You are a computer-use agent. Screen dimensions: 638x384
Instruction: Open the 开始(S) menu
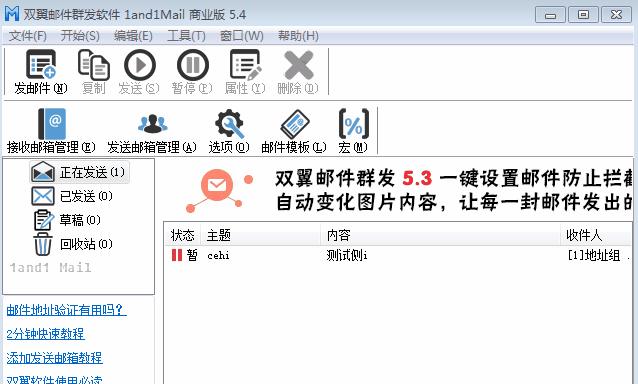click(80, 36)
